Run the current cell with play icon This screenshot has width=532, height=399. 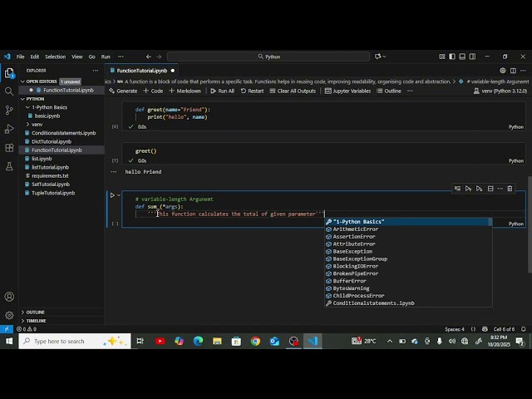coord(112,195)
